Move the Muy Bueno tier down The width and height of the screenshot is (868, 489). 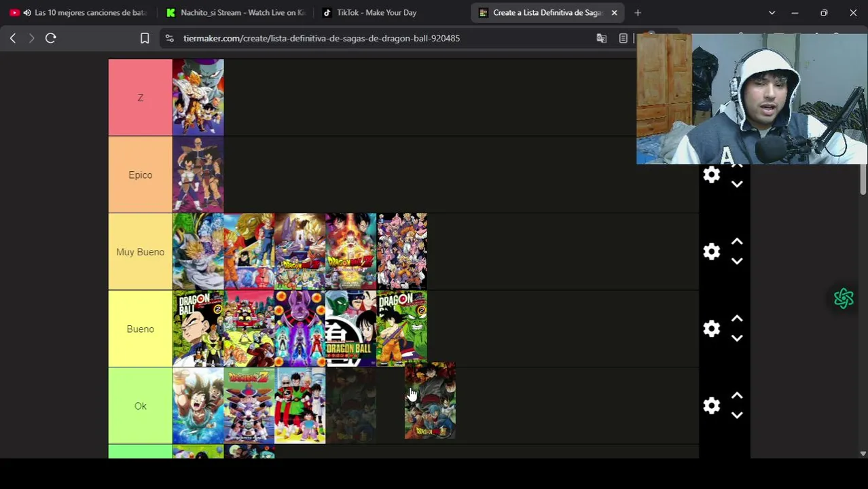point(737,261)
